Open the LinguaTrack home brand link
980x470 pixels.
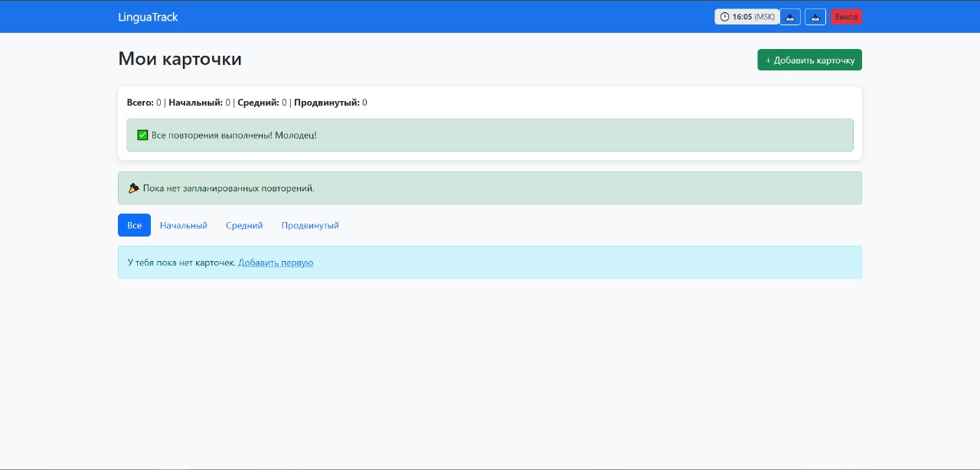148,17
